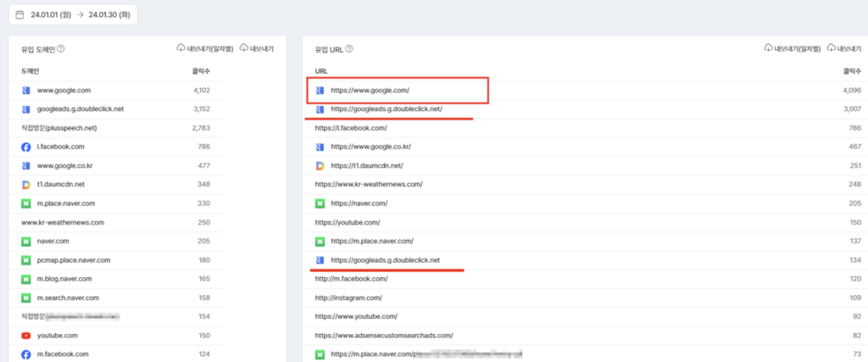Click the Naver icon beside m.place.naver.com domain
Viewport: 868px width, 362px height.
25,203
